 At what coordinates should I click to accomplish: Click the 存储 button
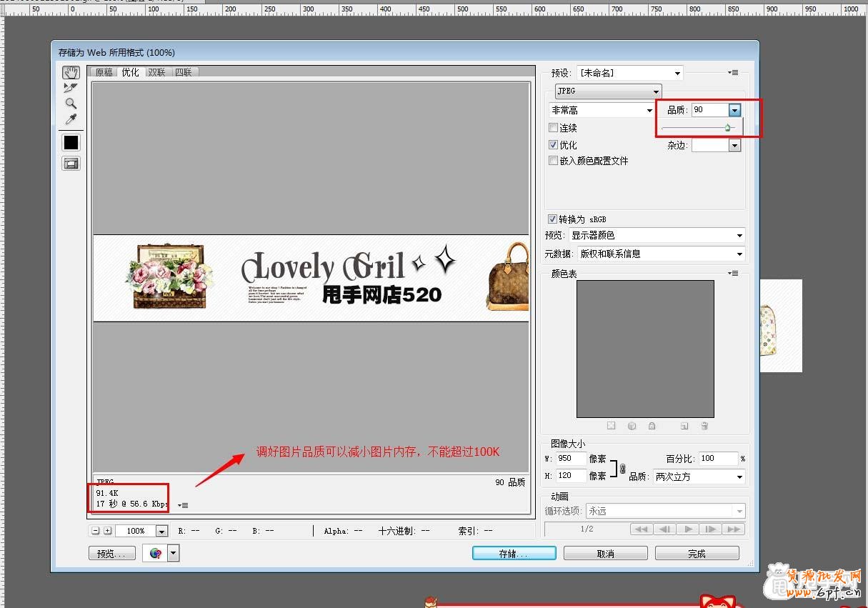click(x=514, y=552)
